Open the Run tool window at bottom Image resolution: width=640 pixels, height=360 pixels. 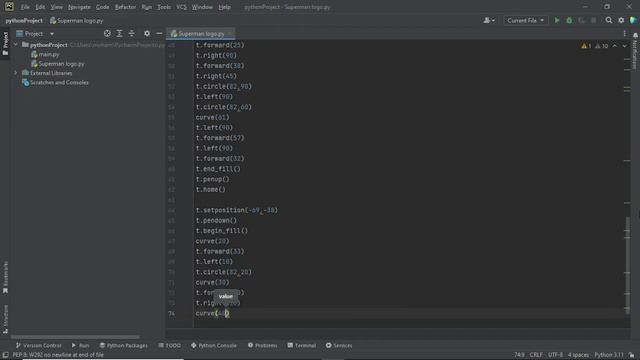click(80, 345)
